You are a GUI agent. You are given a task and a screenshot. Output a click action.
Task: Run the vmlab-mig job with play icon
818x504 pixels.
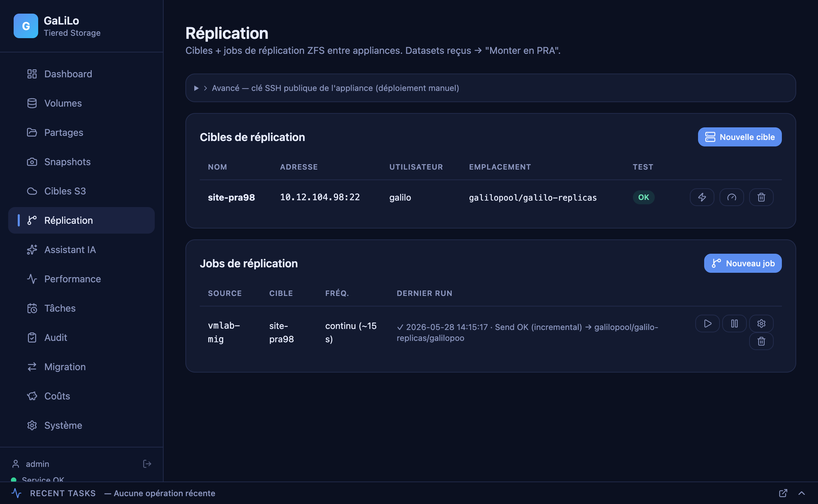tap(708, 324)
